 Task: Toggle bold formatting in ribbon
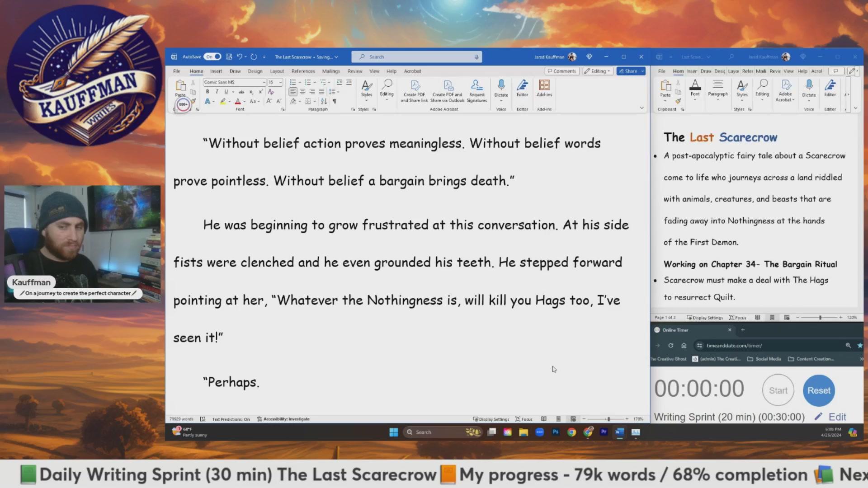tap(208, 92)
